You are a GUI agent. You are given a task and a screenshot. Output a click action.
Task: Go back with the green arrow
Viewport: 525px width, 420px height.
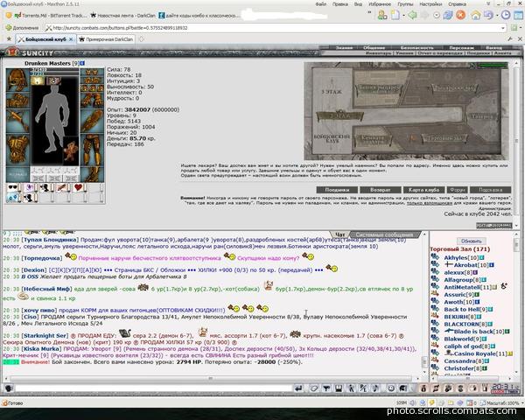click(x=412, y=15)
